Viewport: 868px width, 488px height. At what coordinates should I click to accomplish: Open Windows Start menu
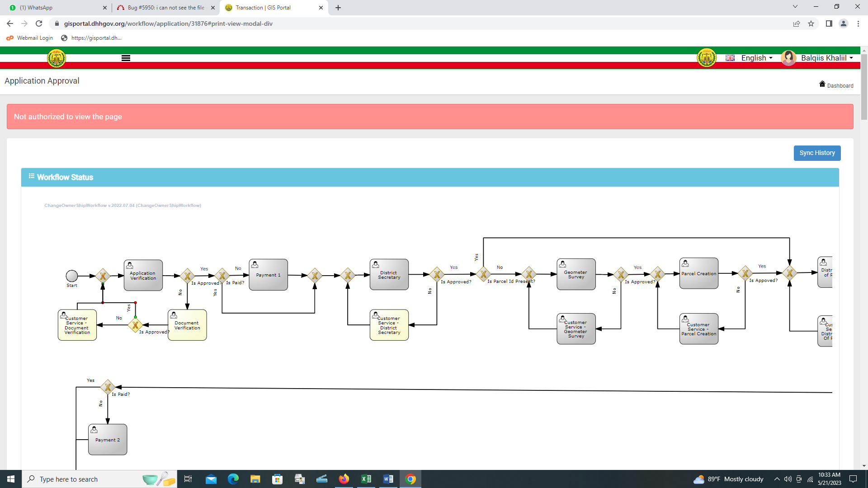[11, 479]
